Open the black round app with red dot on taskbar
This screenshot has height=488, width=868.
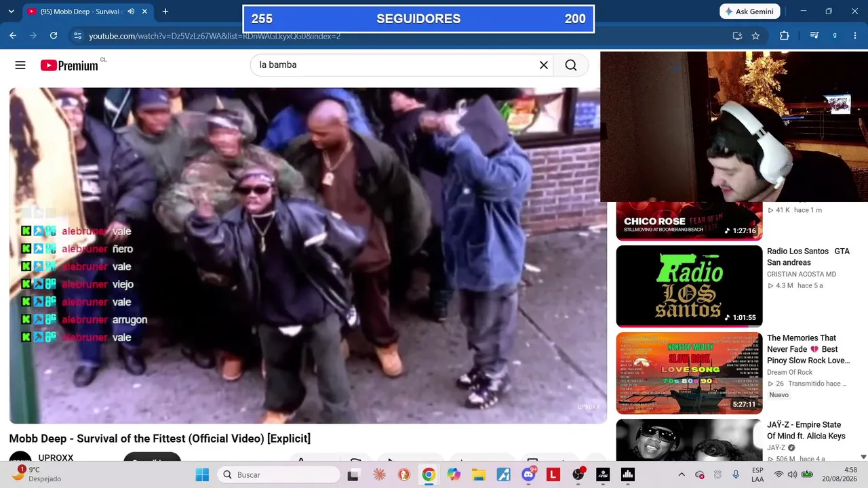[578, 474]
